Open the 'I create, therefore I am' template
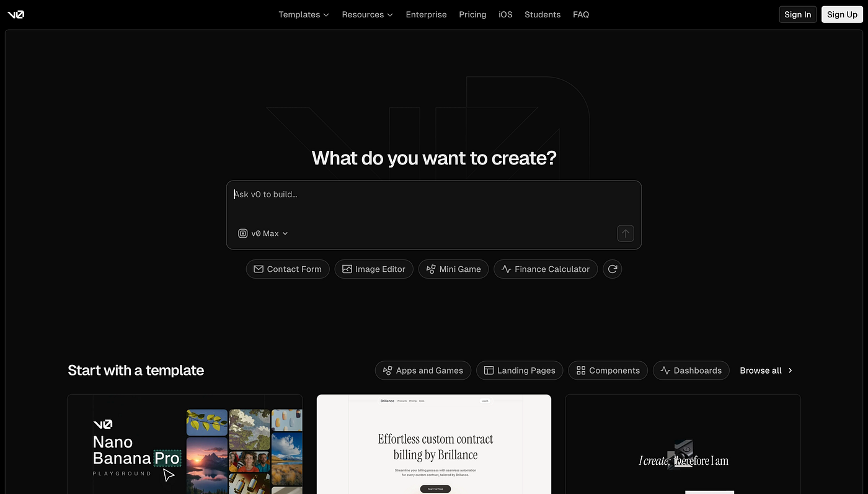This screenshot has width=868, height=494. pos(683,444)
